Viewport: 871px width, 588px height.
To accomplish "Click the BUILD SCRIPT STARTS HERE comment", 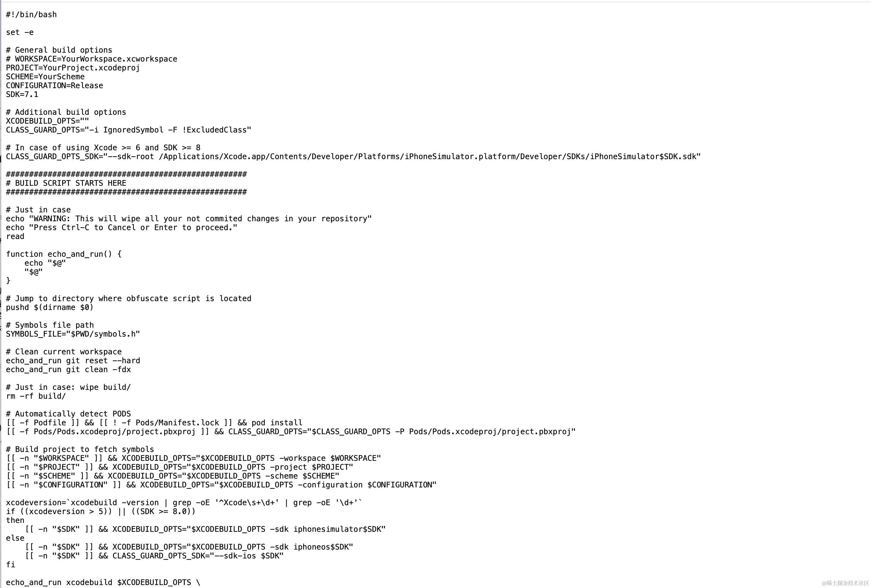I will (x=66, y=183).
